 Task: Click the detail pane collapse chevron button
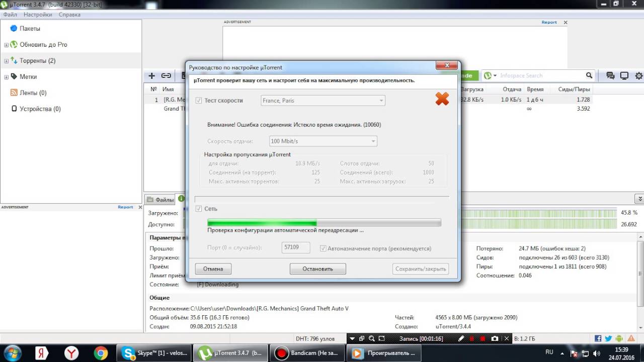click(x=639, y=199)
